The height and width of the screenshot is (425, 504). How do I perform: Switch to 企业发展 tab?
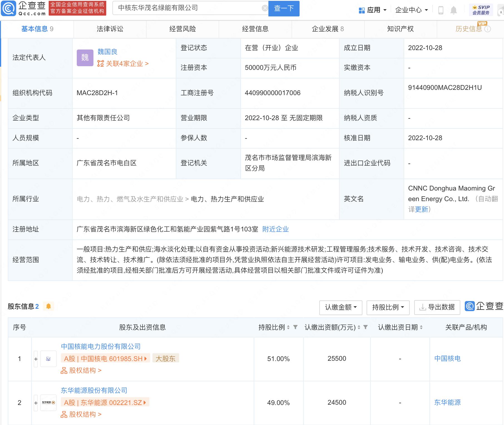[328, 29]
